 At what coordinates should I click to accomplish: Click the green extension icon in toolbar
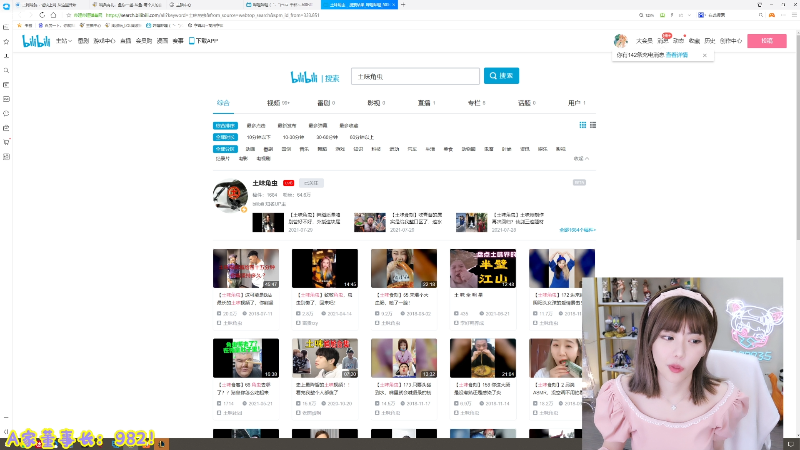[662, 15]
